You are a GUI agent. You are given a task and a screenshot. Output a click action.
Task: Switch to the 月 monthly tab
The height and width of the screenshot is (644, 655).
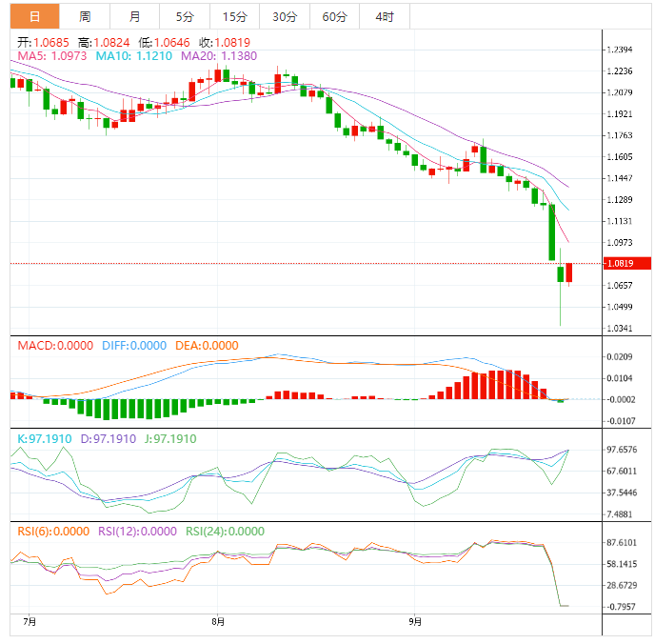point(134,17)
